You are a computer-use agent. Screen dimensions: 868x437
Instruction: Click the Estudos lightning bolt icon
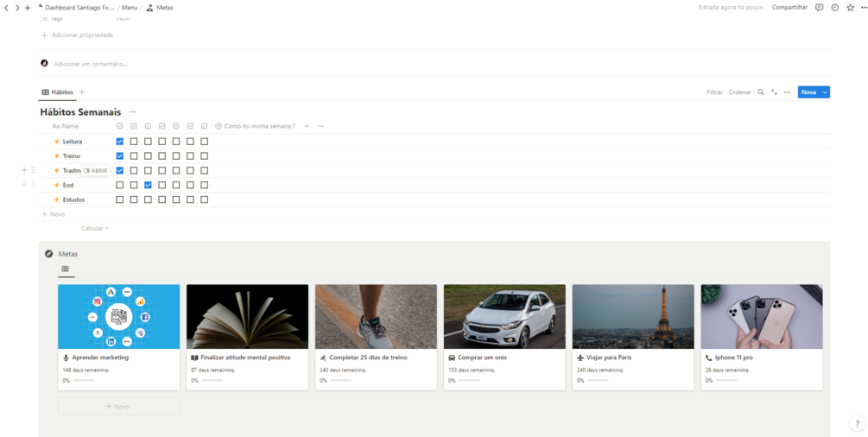[x=56, y=199]
